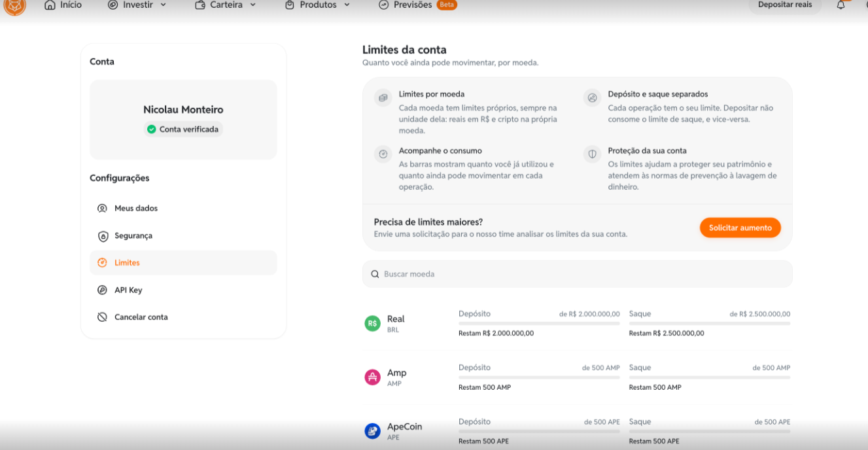Click the ApeCoin currency name
The height and width of the screenshot is (450, 868).
(x=404, y=426)
